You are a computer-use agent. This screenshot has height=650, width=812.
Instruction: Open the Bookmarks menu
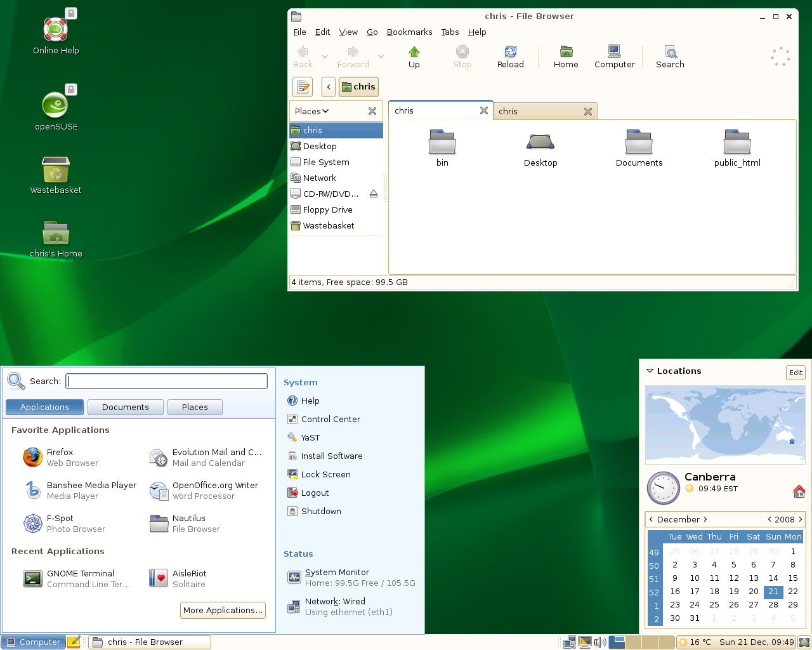point(409,32)
